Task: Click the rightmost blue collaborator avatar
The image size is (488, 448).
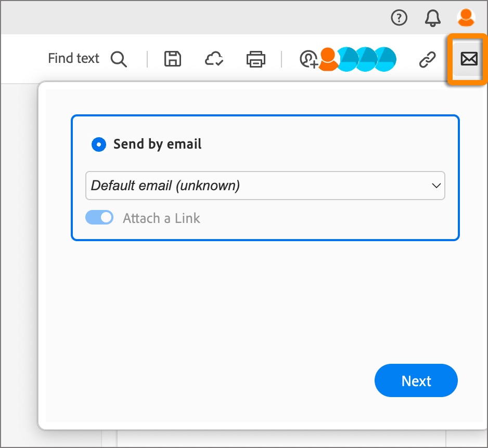Action: [387, 59]
